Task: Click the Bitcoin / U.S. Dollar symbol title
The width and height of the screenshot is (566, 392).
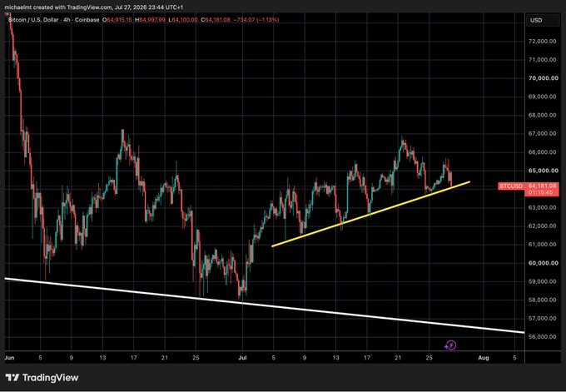Action: [x=53, y=20]
